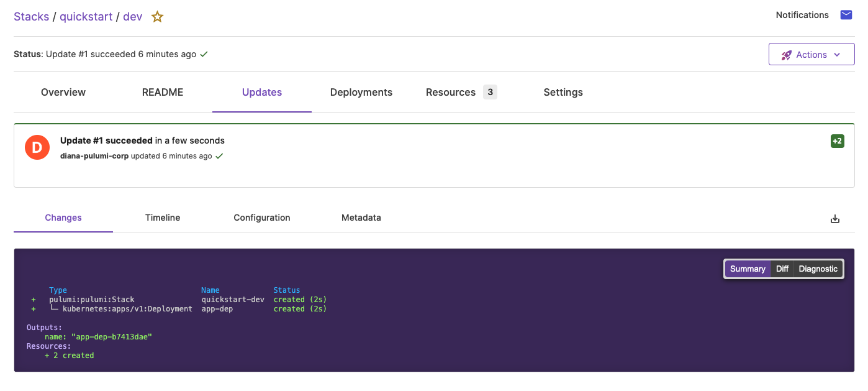
Task: Open the stack Settings tab
Action: click(x=563, y=92)
